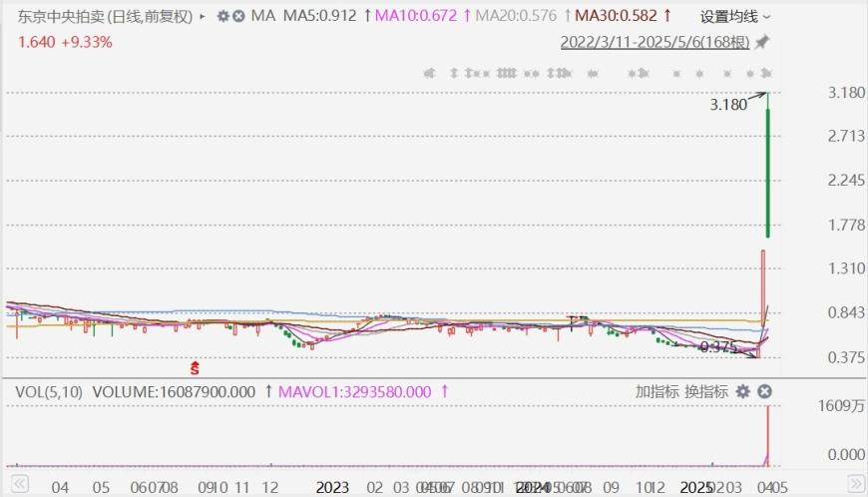Open the 2022/3/11-2025/5/6 date range selector
Screen dimensions: 868x497
(654, 42)
